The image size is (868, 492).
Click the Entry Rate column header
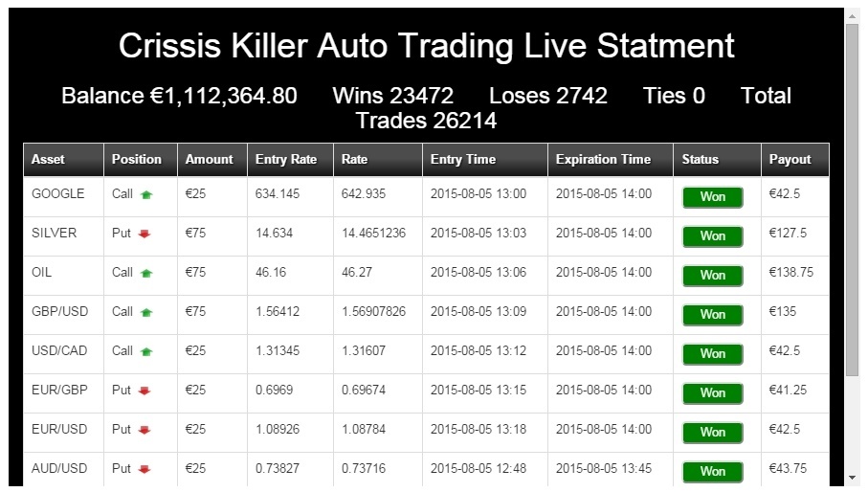coord(285,160)
